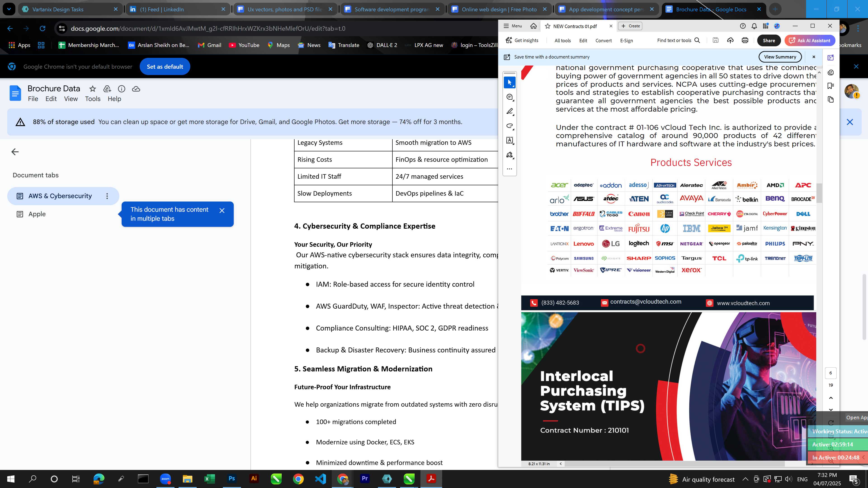Click Get insights in Acrobat
The image size is (868, 488).
point(522,40)
